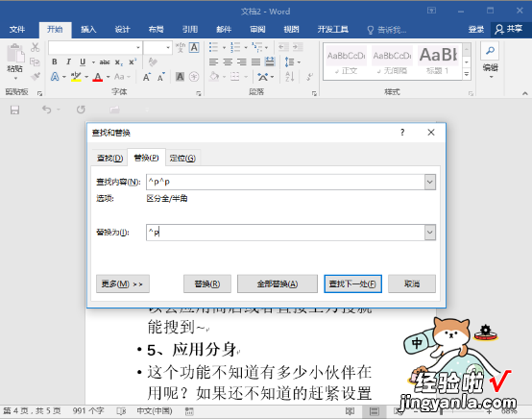Screen dimensions: 532x419
Task: Click the Grow Font icon
Action: point(147,77)
